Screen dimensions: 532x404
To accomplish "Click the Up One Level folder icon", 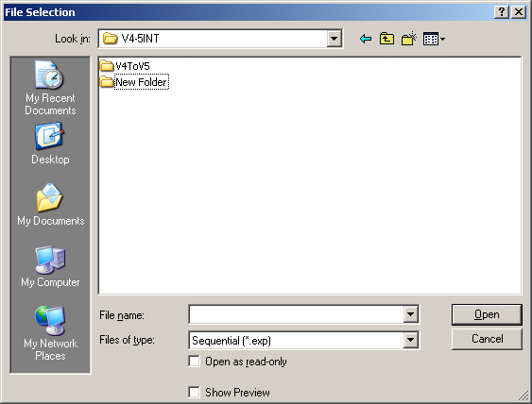I will 386,39.
